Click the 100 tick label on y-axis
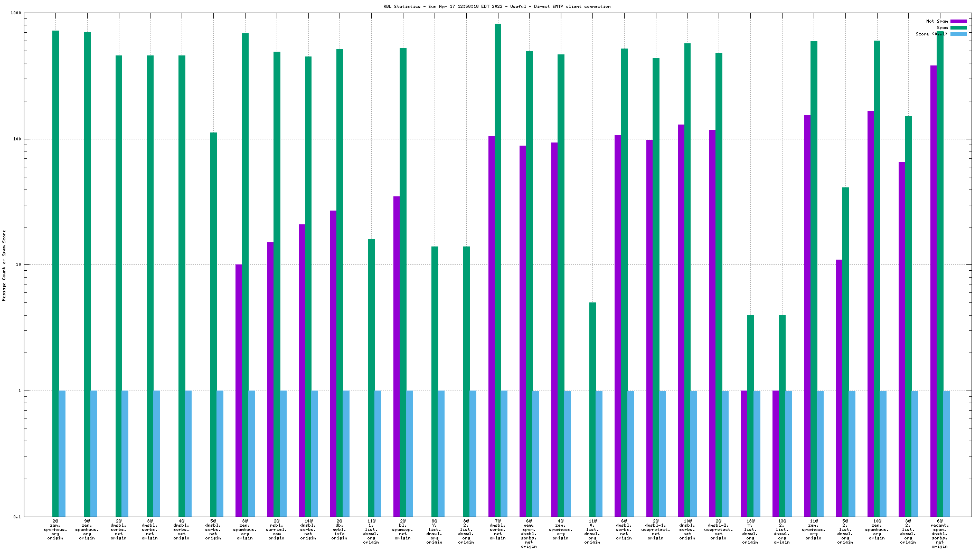 [17, 139]
